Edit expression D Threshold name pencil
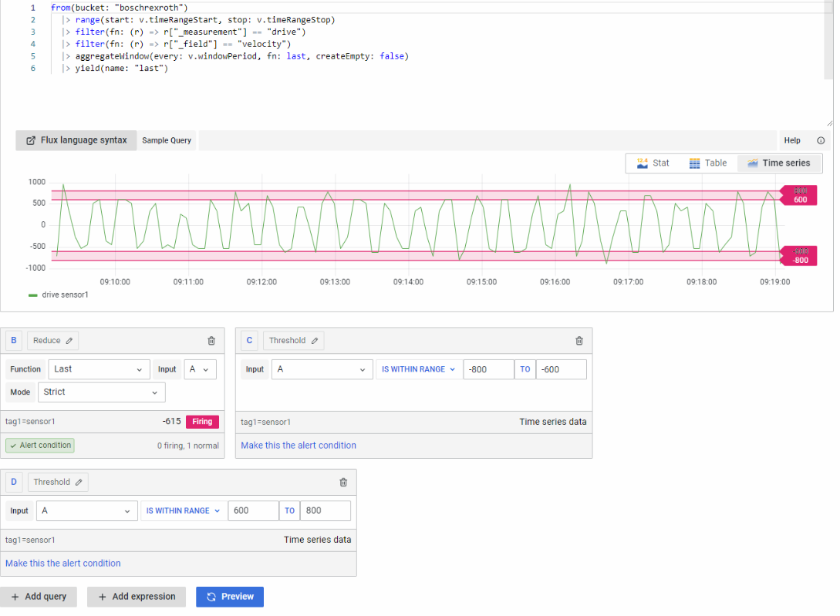The width and height of the screenshot is (840, 616). (79, 483)
